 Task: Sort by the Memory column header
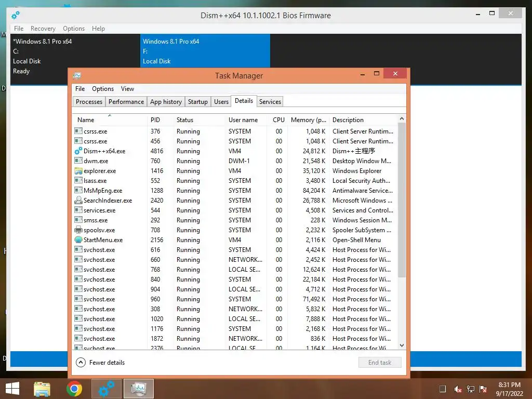coord(309,120)
